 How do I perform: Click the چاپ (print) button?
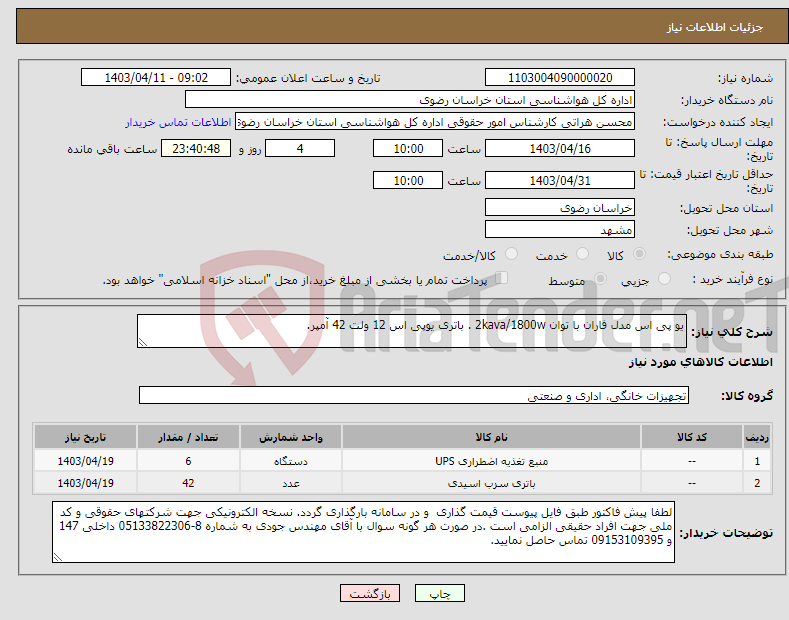point(439,593)
